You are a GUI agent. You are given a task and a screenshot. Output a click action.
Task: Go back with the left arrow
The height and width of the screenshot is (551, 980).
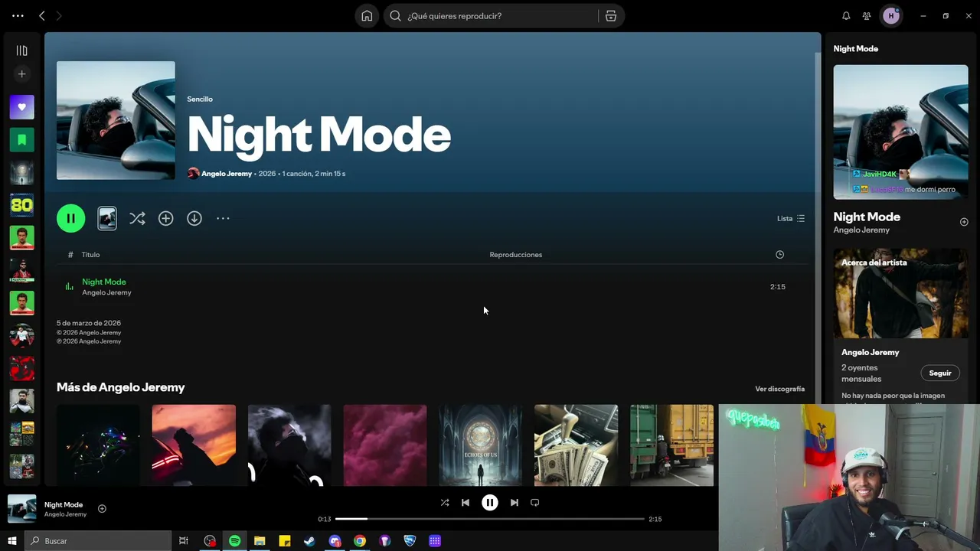pyautogui.click(x=42, y=15)
